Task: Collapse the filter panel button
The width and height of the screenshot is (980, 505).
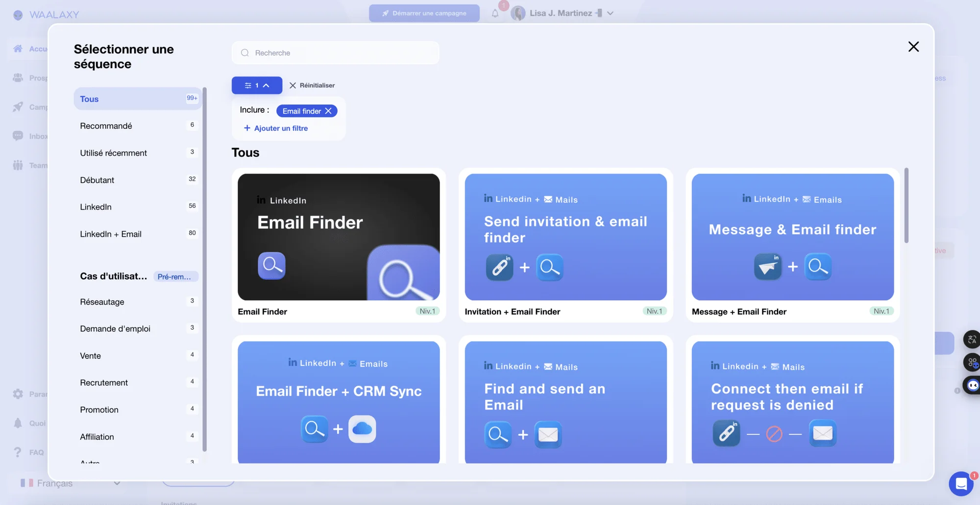Action: (257, 85)
